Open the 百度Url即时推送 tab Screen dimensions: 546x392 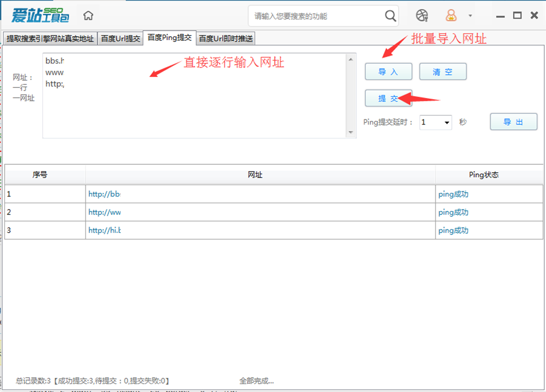225,37
